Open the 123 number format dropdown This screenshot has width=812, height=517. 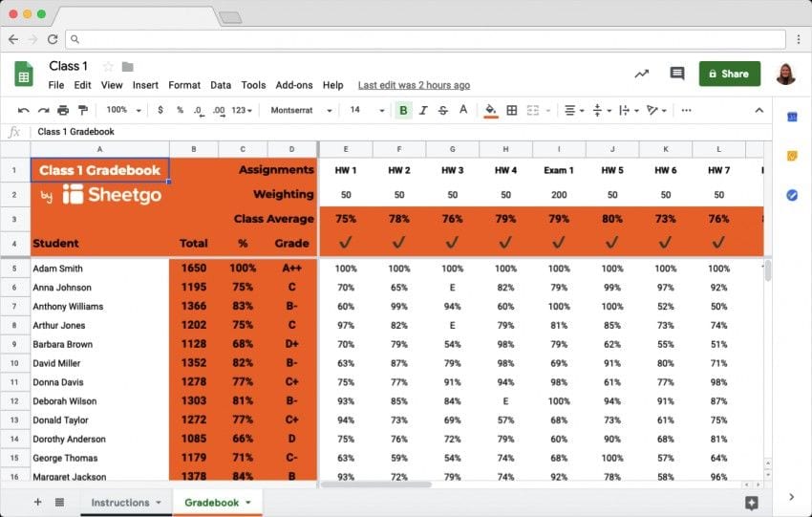point(242,110)
